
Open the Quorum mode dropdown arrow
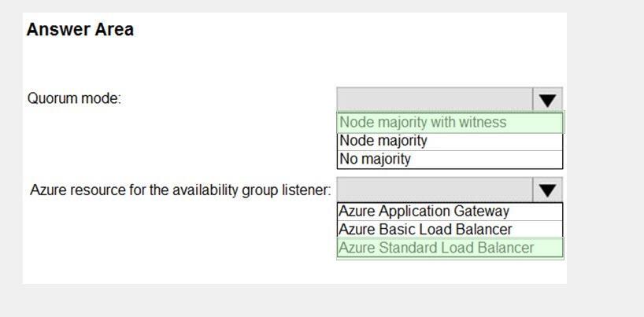coord(547,99)
